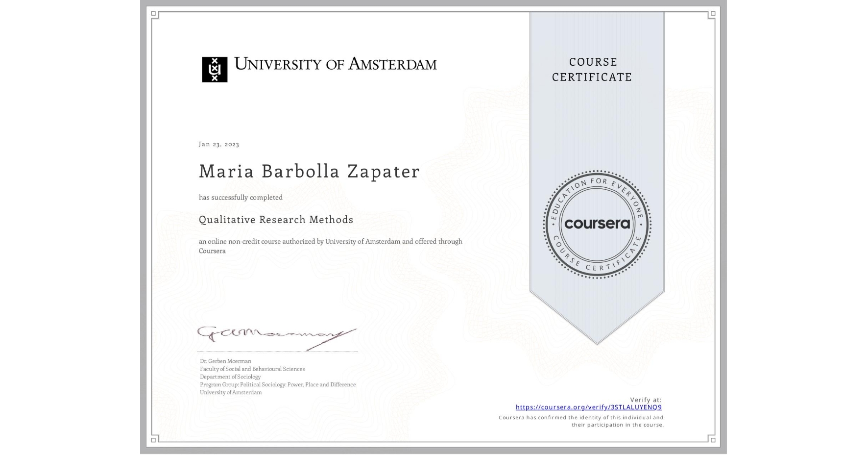Open the coursera.org verification link

click(x=589, y=406)
